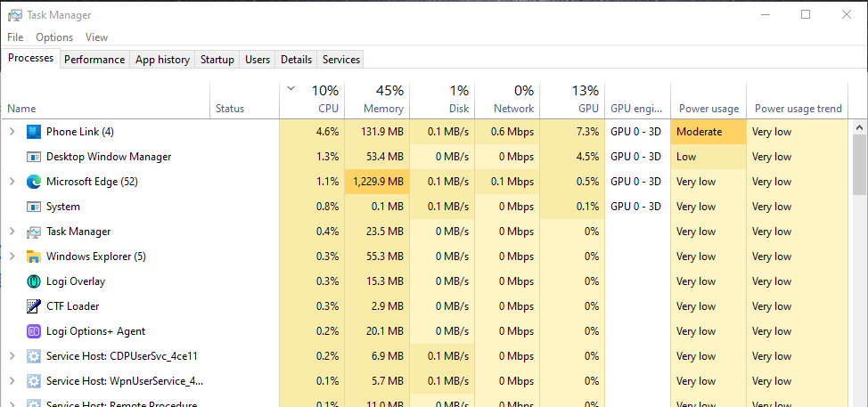The width and height of the screenshot is (868, 407).
Task: Open the Services tab
Action: click(x=341, y=60)
